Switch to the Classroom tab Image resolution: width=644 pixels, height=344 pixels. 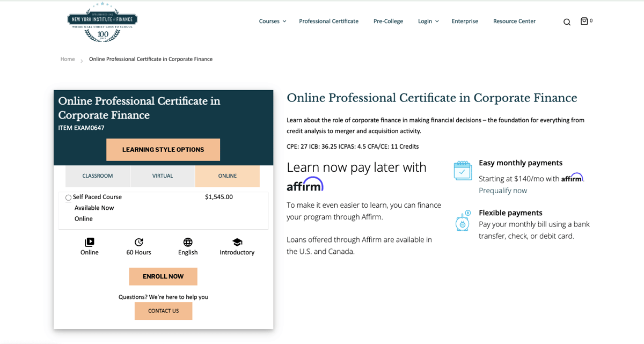pyautogui.click(x=97, y=175)
